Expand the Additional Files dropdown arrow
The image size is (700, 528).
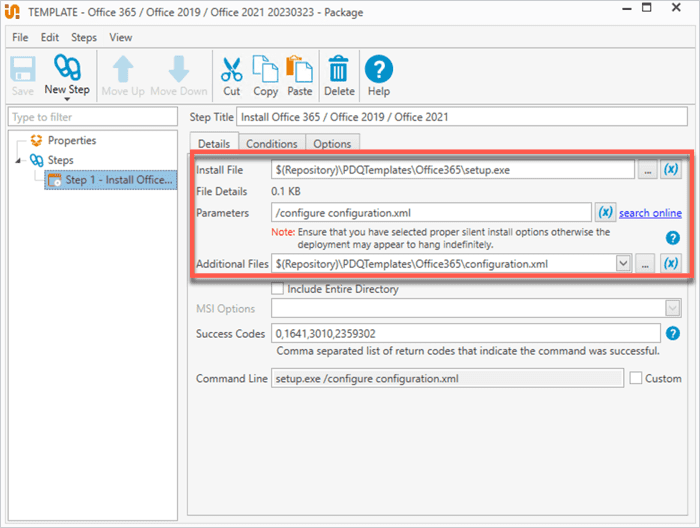click(x=623, y=263)
